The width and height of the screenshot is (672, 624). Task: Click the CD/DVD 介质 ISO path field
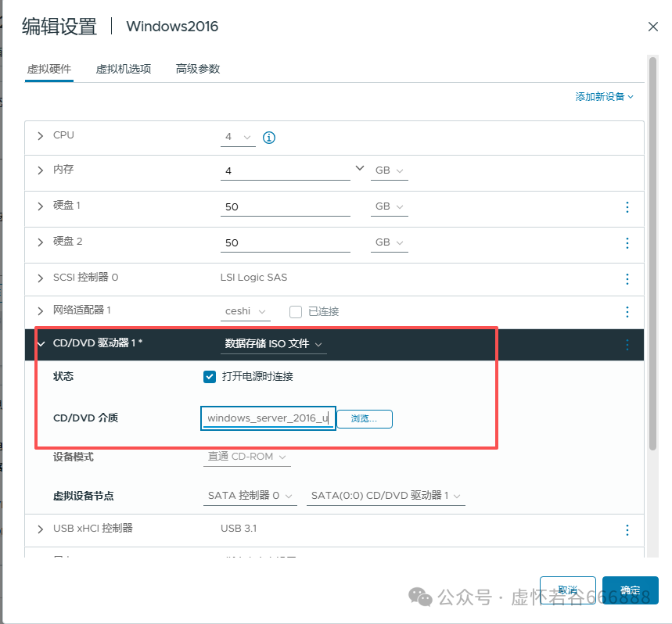click(x=268, y=418)
